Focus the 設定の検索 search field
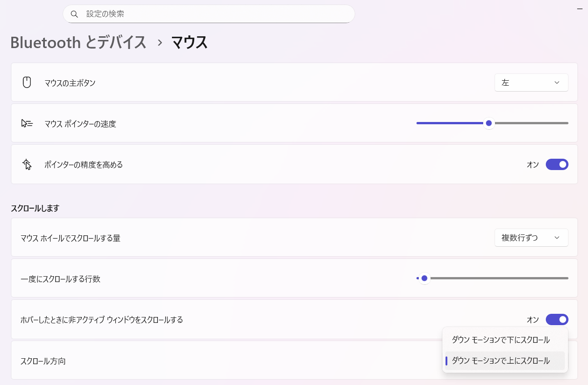 [213, 14]
